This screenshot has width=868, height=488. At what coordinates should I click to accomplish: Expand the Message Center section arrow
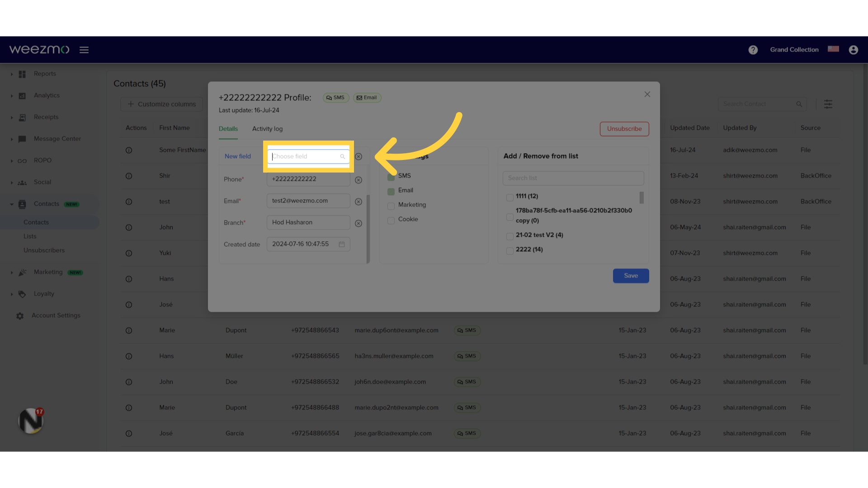coord(12,139)
